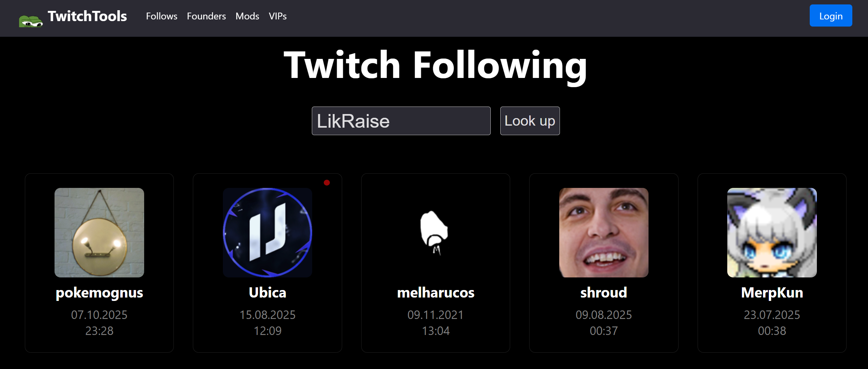Open pokemognus avatar with the wall lamp
The height and width of the screenshot is (369, 868).
click(99, 232)
